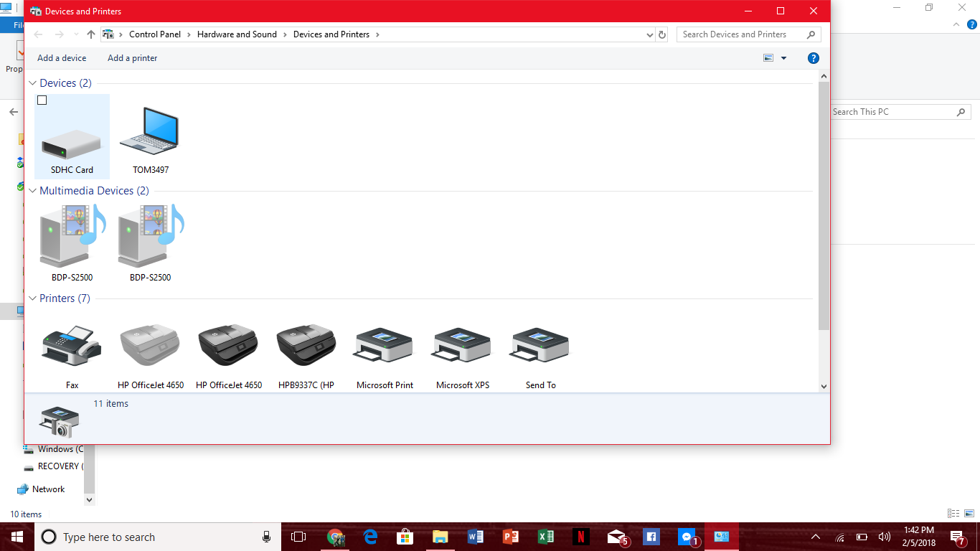Open Excel from the taskbar
The width and height of the screenshot is (980, 551).
(546, 537)
